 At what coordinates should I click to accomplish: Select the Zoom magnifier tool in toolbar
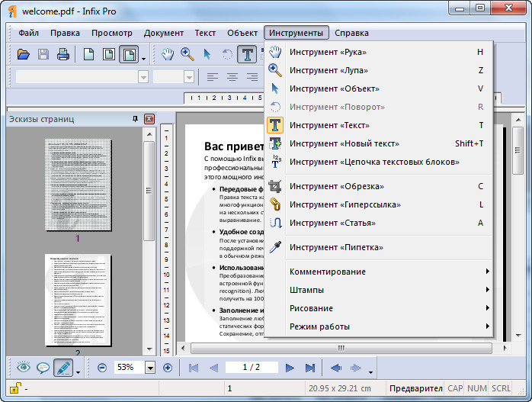click(187, 54)
